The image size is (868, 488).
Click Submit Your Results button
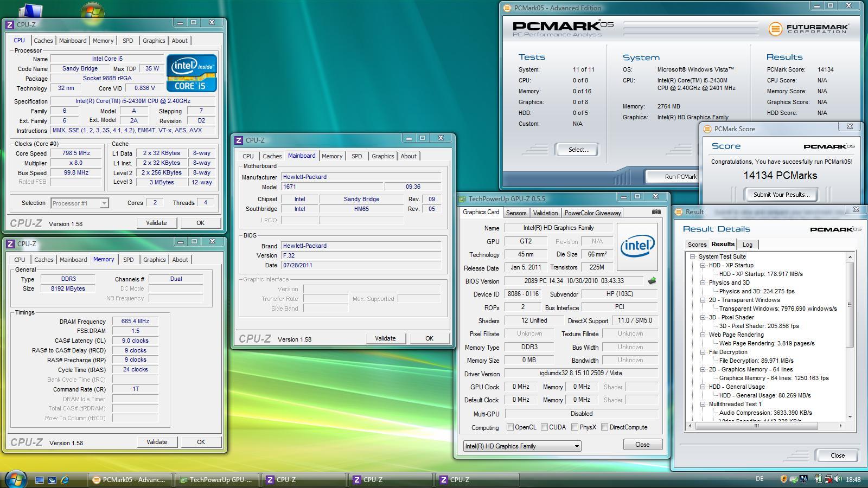pos(781,195)
